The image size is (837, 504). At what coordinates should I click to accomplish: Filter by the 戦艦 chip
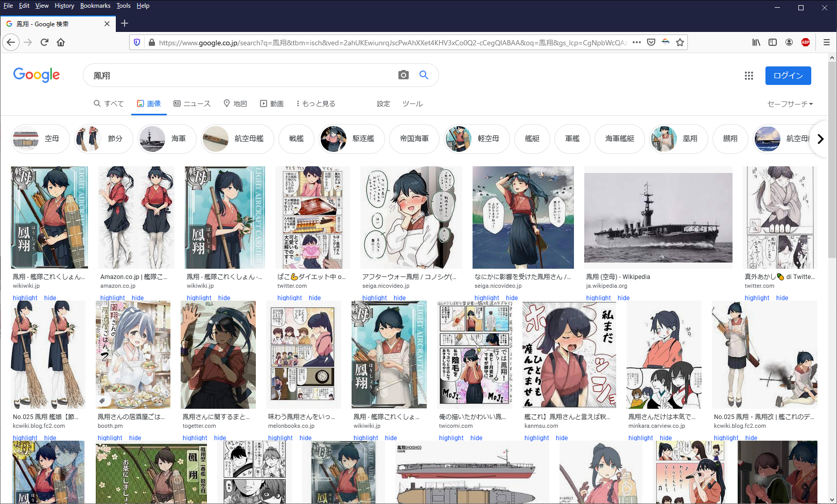click(297, 138)
